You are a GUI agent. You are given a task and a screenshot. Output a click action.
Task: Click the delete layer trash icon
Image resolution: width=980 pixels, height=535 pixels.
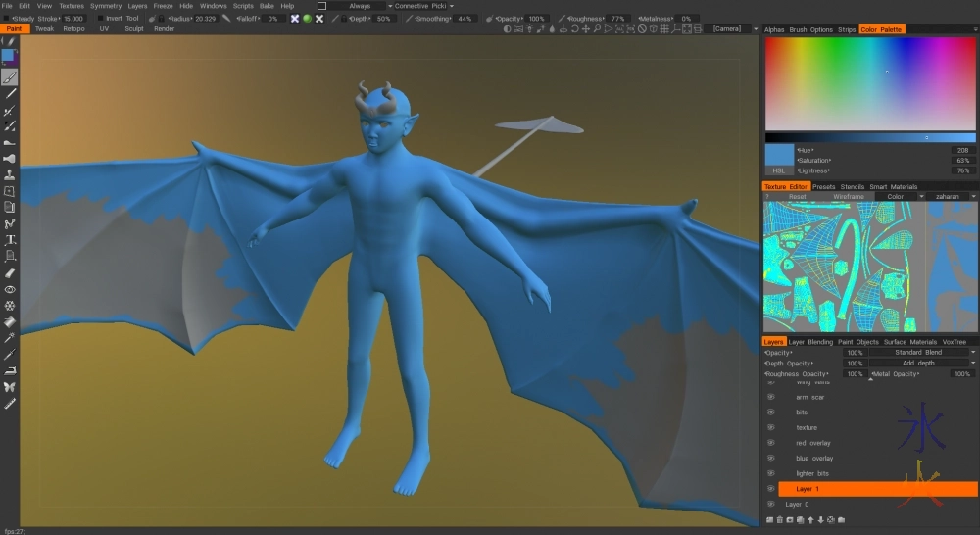point(780,519)
